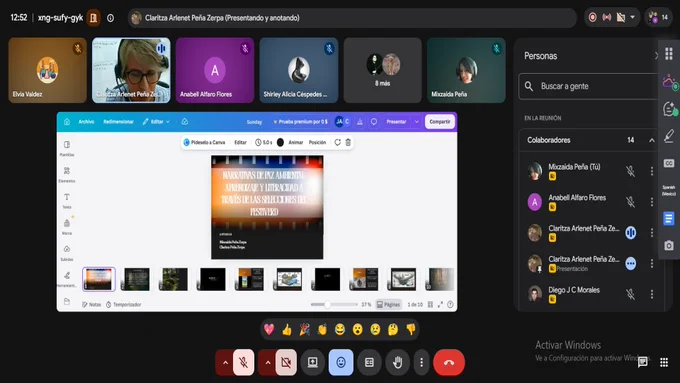Send the clapping hands reaction

click(x=322, y=330)
